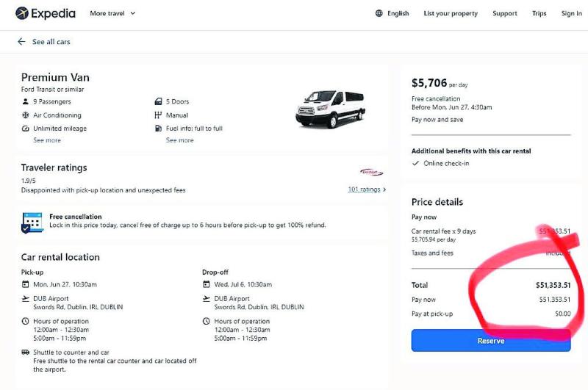This screenshot has width=588, height=390.
Task: Click the Manual transmission icon
Action: [158, 115]
